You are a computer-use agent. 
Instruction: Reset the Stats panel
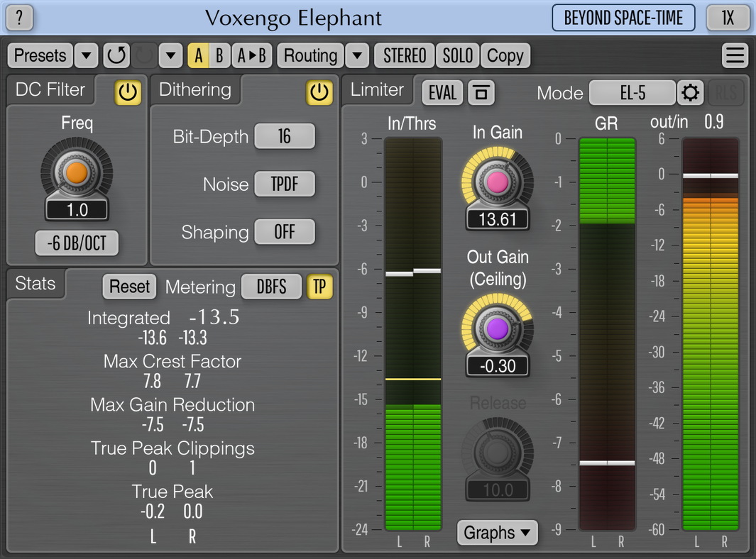pos(128,287)
